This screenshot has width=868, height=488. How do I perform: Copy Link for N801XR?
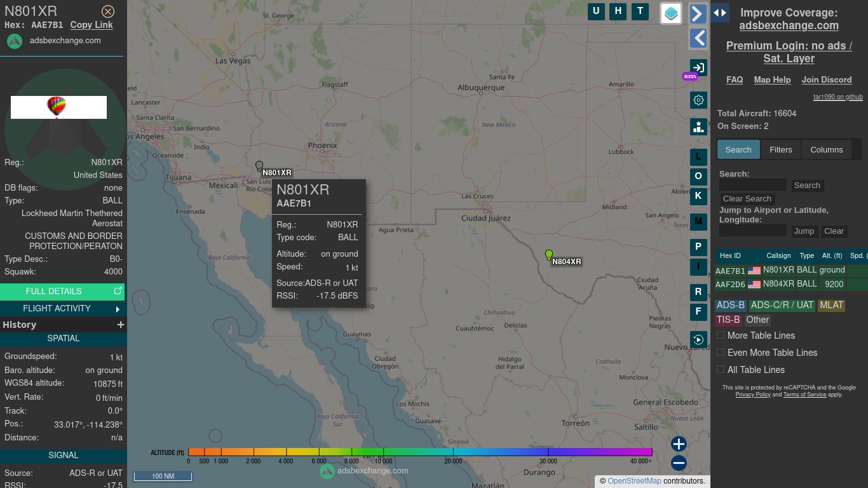[x=92, y=25]
